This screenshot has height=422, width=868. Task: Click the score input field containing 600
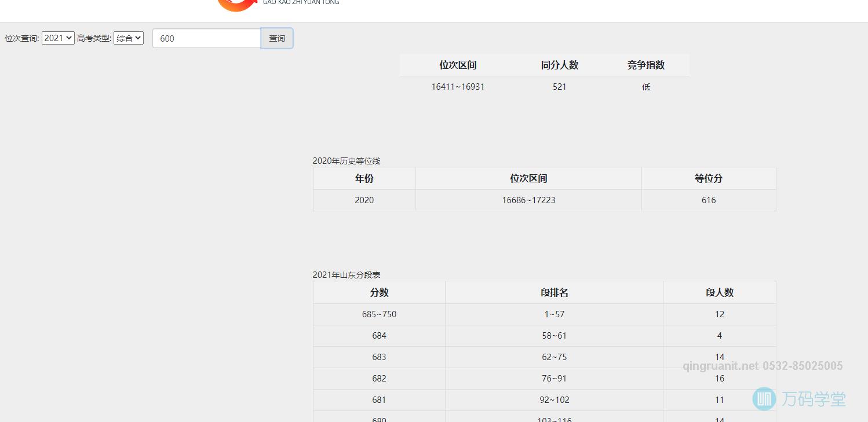(206, 38)
